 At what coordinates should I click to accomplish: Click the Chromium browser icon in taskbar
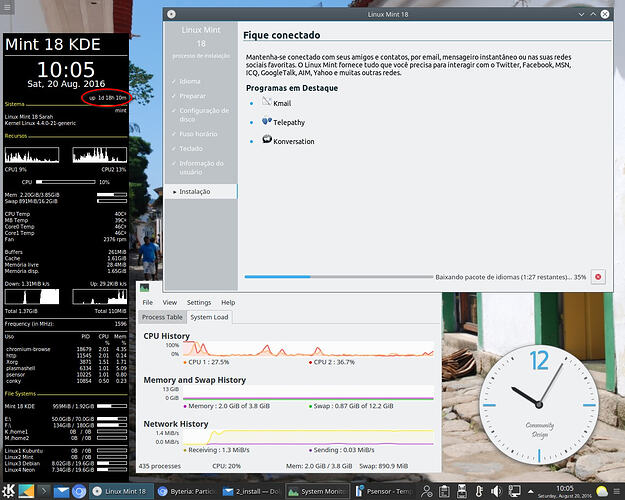(x=79, y=491)
